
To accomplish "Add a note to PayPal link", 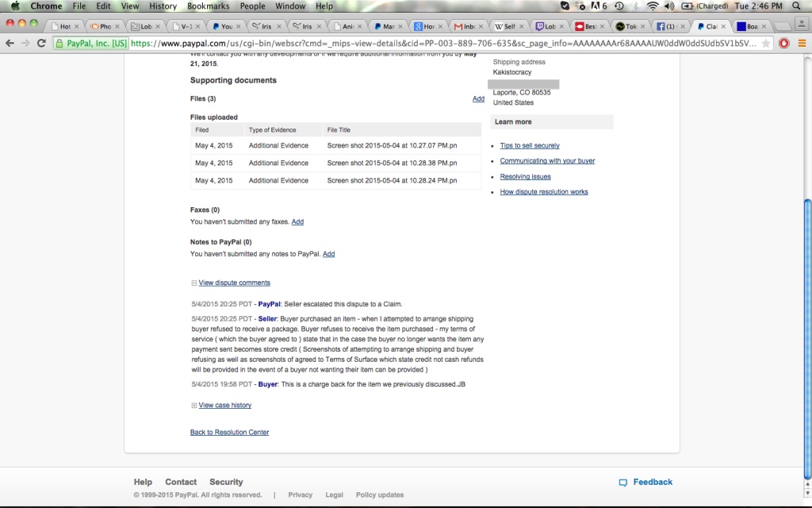I will click(329, 254).
